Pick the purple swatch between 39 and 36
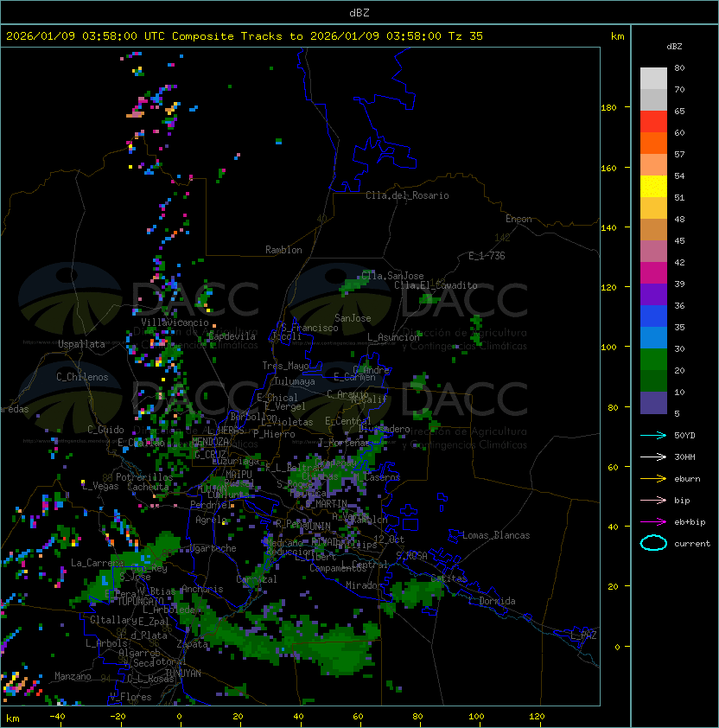 point(653,294)
